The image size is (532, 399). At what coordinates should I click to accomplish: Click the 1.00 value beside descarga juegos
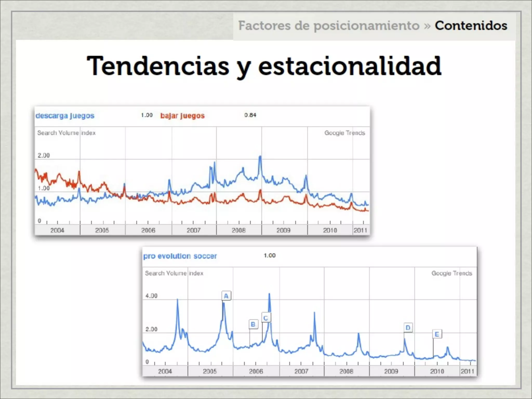point(147,115)
